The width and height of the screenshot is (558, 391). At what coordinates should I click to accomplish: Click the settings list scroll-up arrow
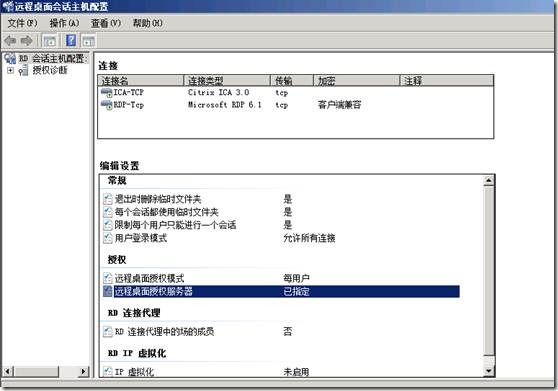[489, 181]
